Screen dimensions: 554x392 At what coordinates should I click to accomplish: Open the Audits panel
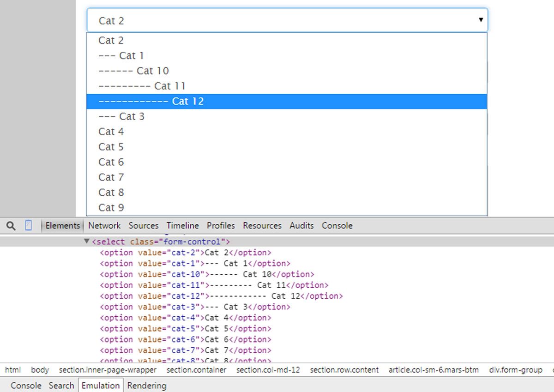[301, 225]
